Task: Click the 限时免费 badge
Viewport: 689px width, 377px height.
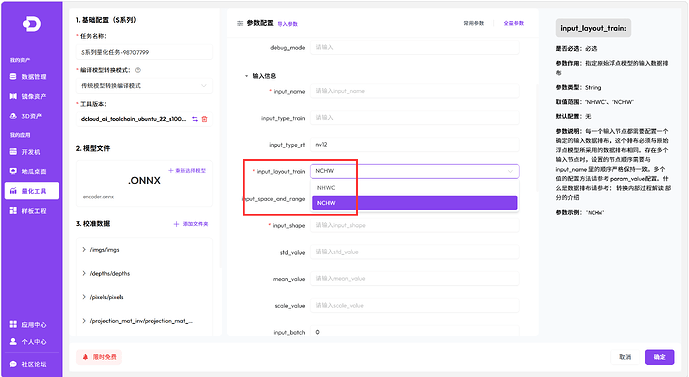Action: click(99, 357)
